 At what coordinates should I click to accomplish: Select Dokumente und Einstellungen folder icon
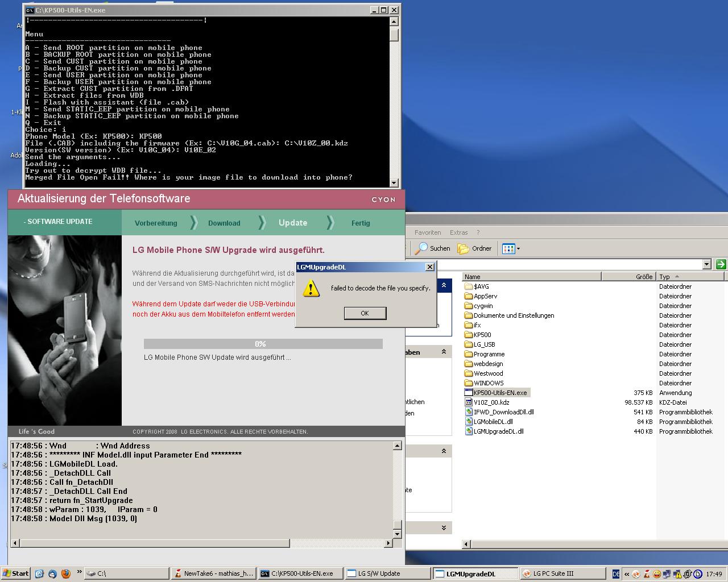pos(469,315)
